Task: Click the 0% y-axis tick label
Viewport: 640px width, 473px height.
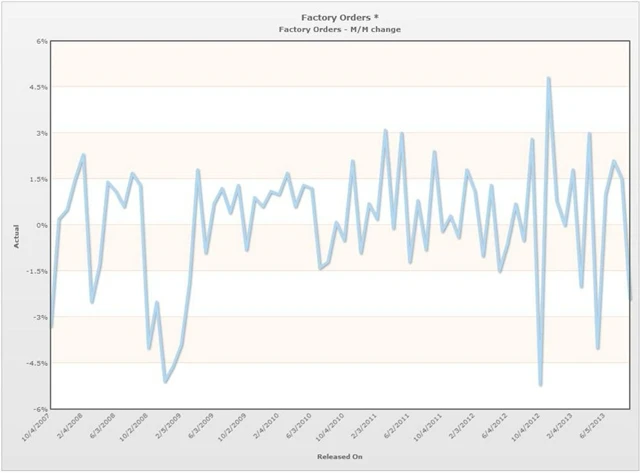Action: (43, 225)
